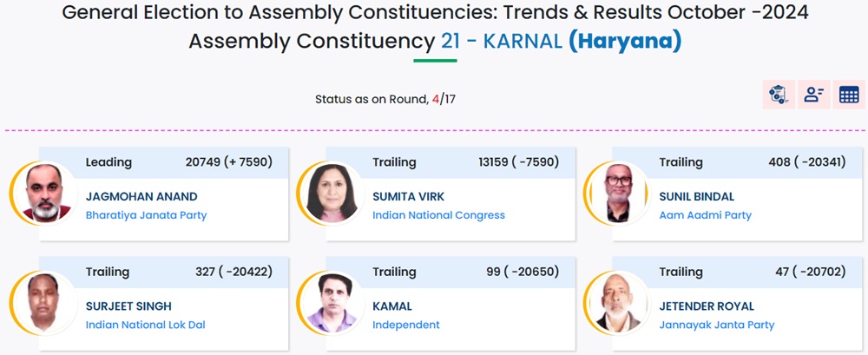Click Sumita Virk's candidate photo
The image size is (868, 355).
328,193
